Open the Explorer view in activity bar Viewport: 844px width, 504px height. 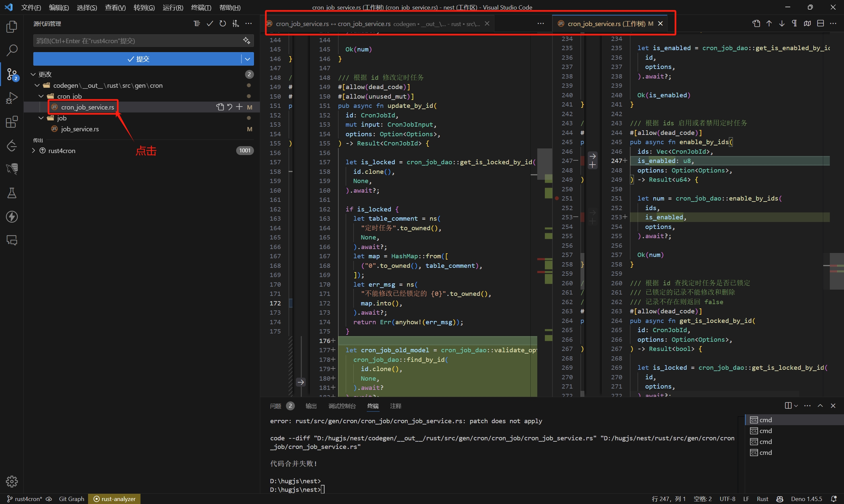pos(12,26)
